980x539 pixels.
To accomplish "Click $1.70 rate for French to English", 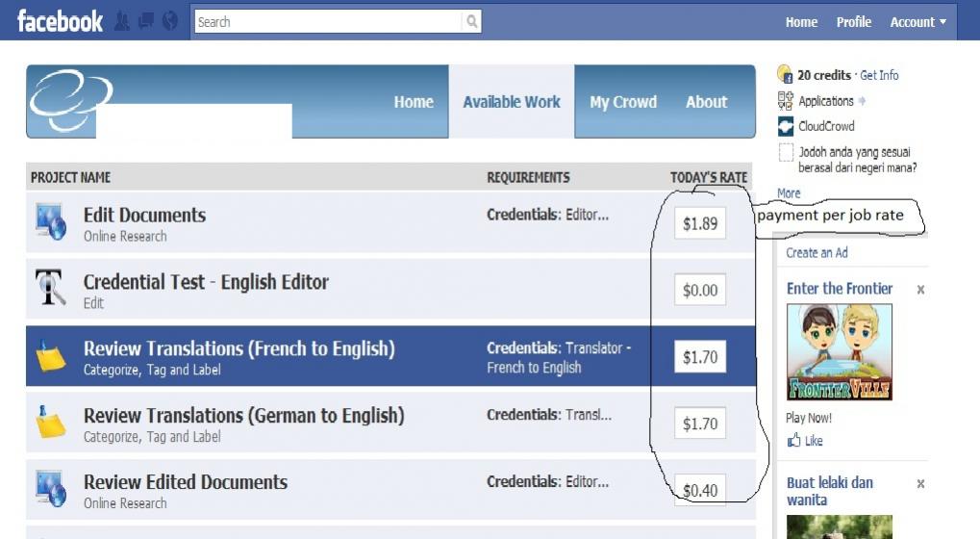I will pos(700,357).
